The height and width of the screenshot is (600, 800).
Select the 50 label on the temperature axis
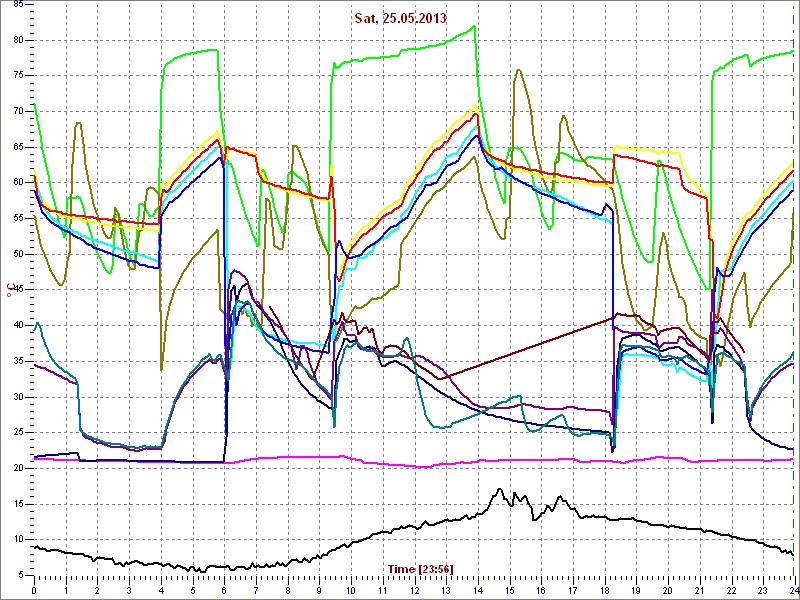coord(17,254)
